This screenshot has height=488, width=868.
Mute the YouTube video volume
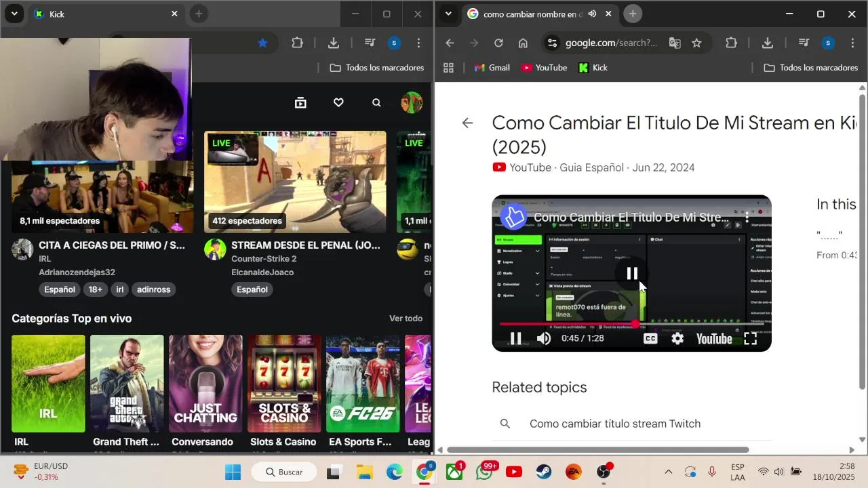tap(544, 338)
